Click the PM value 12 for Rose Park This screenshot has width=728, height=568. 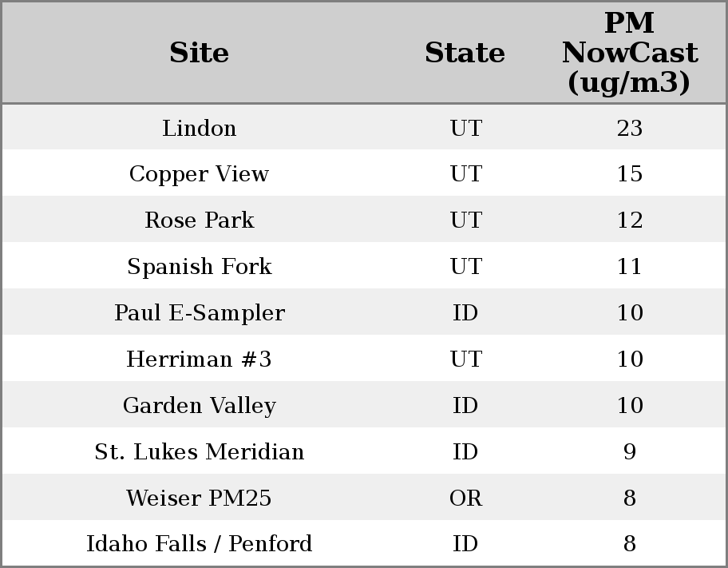629,220
